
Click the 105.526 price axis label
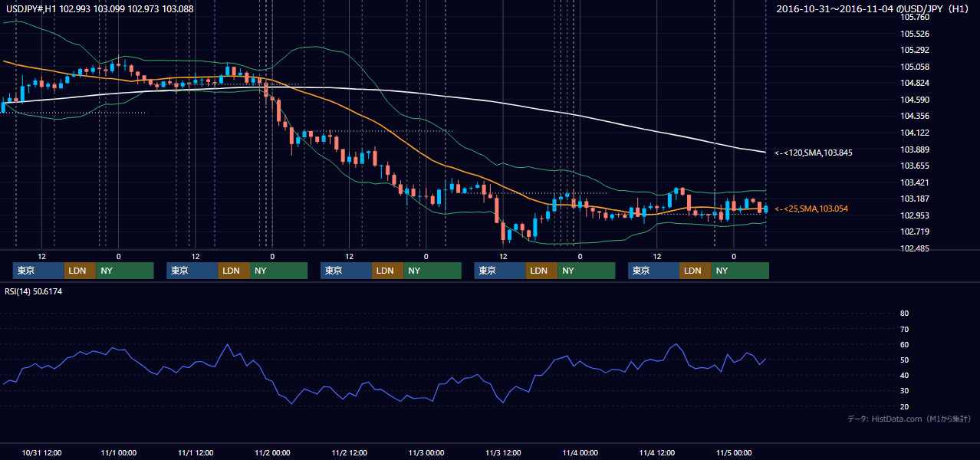tap(916, 34)
